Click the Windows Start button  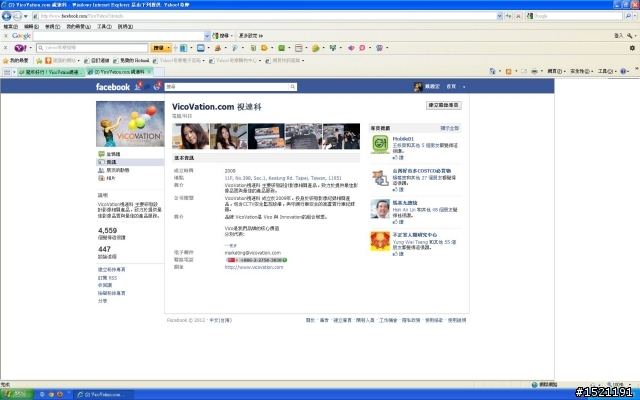coord(16,394)
